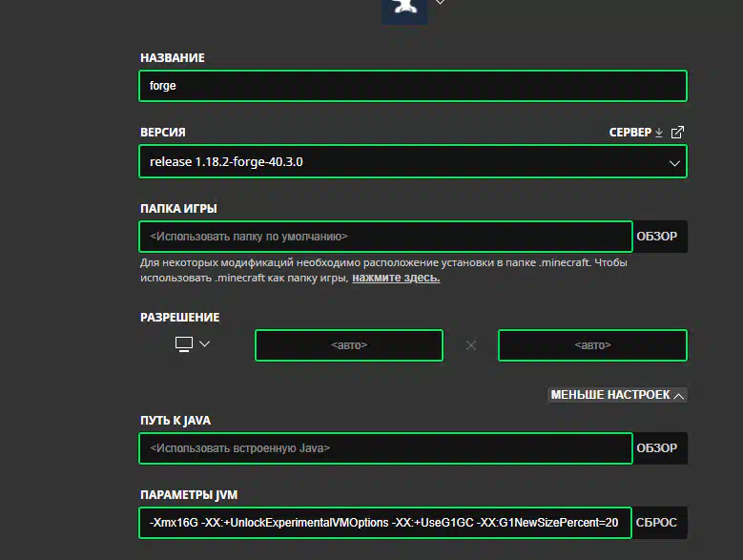Click the ПУТЬ К JAVA path field
The height and width of the screenshot is (560, 743).
click(385, 448)
